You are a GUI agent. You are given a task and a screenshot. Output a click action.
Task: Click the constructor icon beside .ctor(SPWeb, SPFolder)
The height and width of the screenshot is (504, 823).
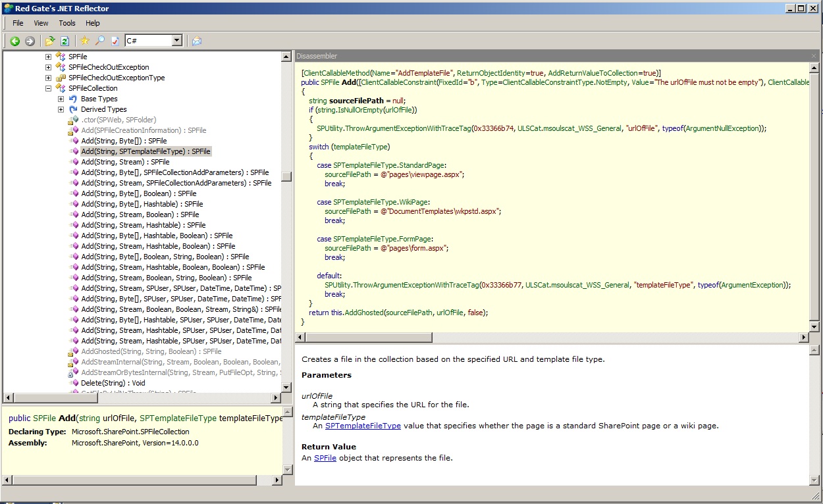click(x=73, y=120)
